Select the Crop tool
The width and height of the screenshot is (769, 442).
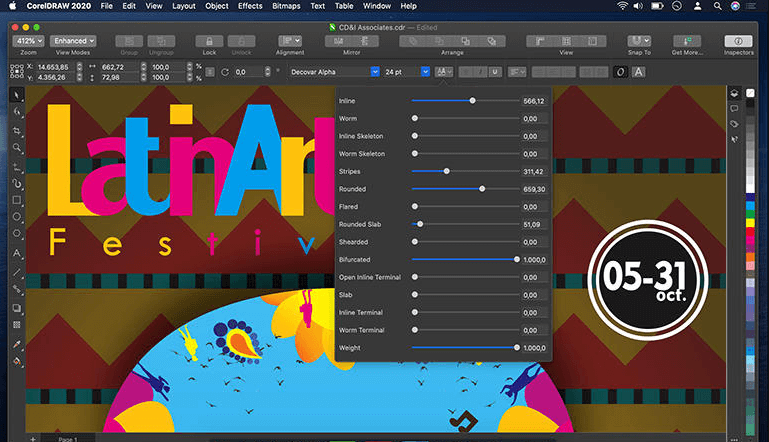pyautogui.click(x=17, y=130)
